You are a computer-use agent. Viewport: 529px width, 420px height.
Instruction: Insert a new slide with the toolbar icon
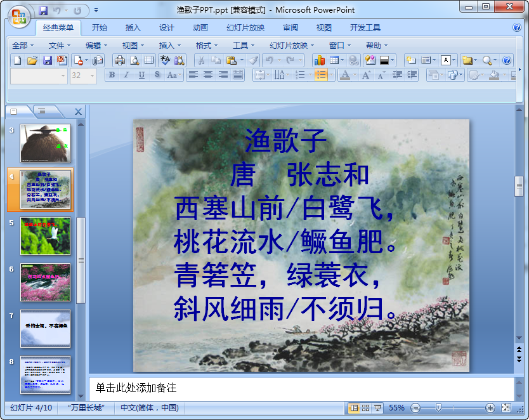coord(411,60)
